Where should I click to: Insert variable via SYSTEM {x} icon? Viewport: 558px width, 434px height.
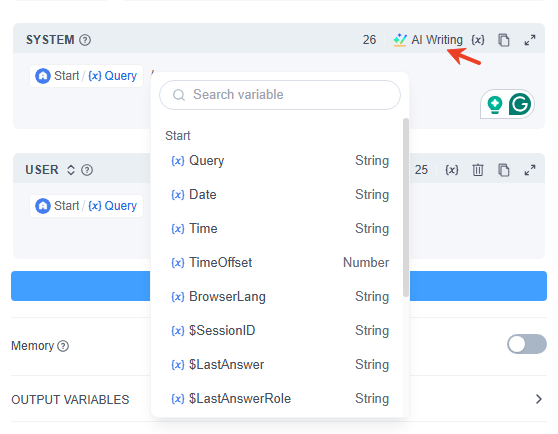[x=478, y=40]
